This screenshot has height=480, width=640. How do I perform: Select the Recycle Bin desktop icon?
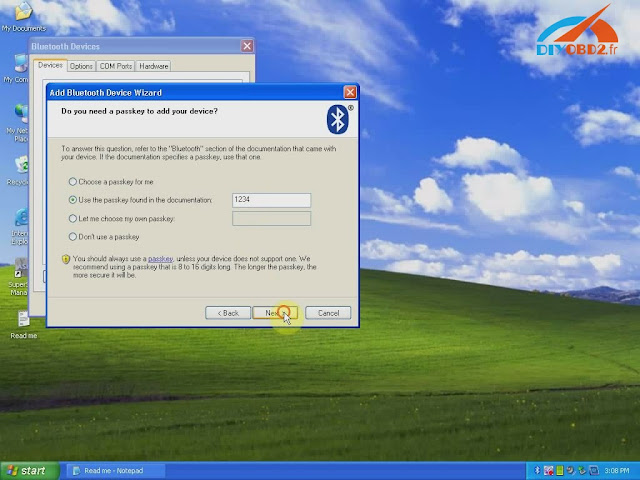click(18, 171)
